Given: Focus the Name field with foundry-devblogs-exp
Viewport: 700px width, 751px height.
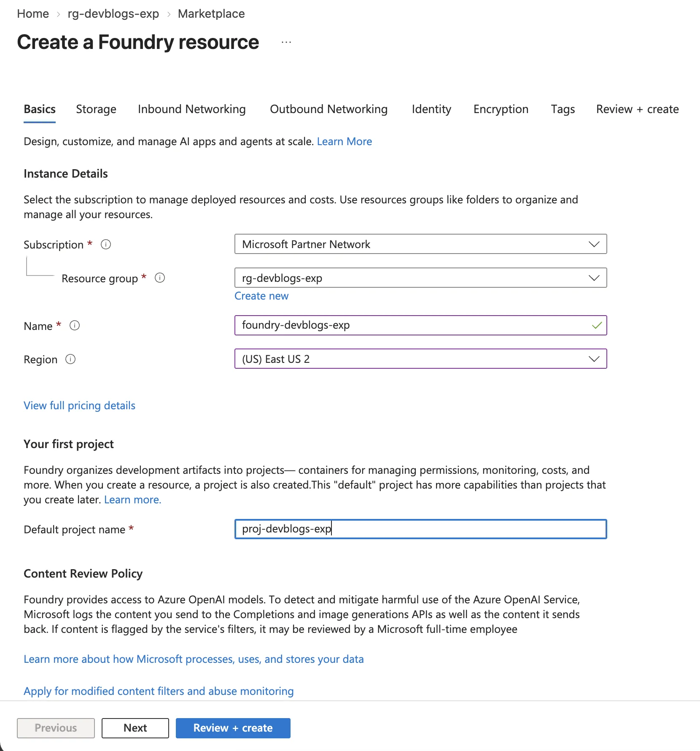Looking at the screenshot, I should pyautogui.click(x=420, y=325).
